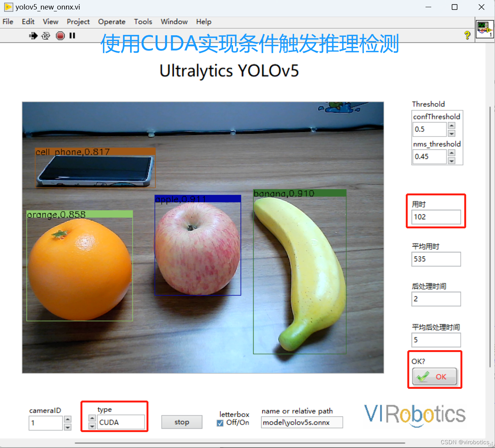The height and width of the screenshot is (448, 495).
Task: Click the Pause execution icon
Action: click(72, 36)
